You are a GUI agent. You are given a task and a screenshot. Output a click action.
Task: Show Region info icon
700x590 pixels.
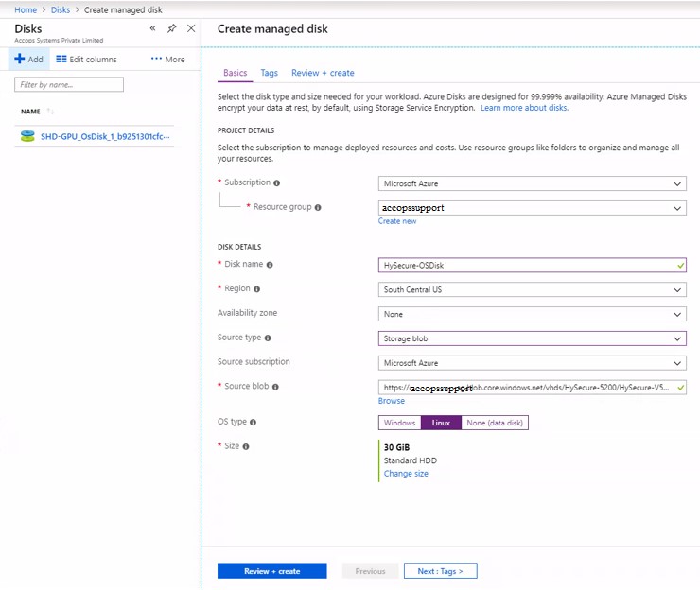pos(256,289)
